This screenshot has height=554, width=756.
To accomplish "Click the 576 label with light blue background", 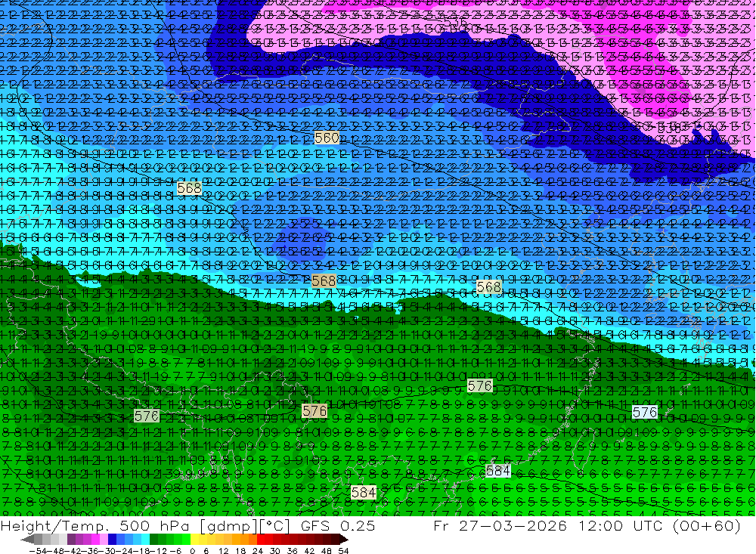I will [645, 412].
